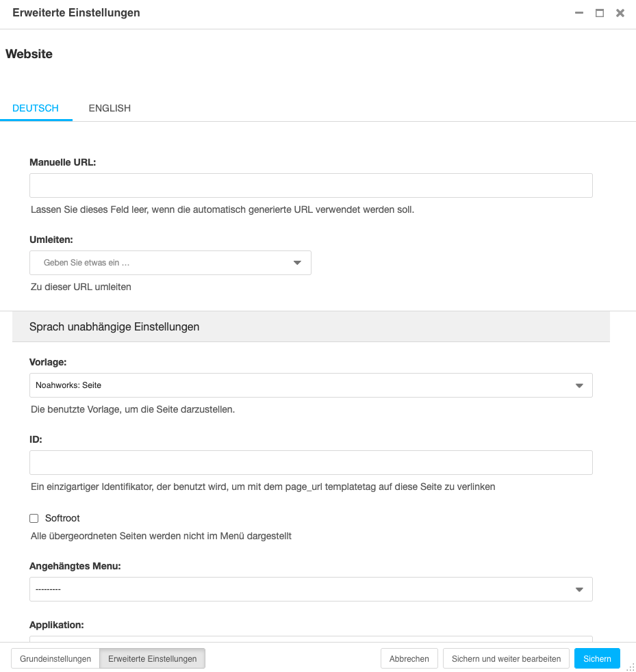Minimize the Erweiterte Einstellungen dialog
The image size is (636, 672).
pos(578,12)
